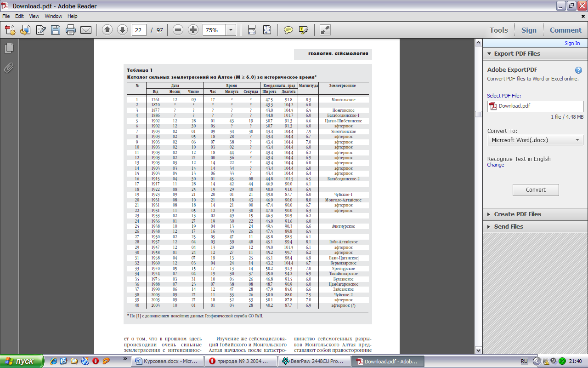Image resolution: width=588 pixels, height=368 pixels.
Task: Click the 'Гоби-Алтайское' cell in row 28
Action: [343, 242]
